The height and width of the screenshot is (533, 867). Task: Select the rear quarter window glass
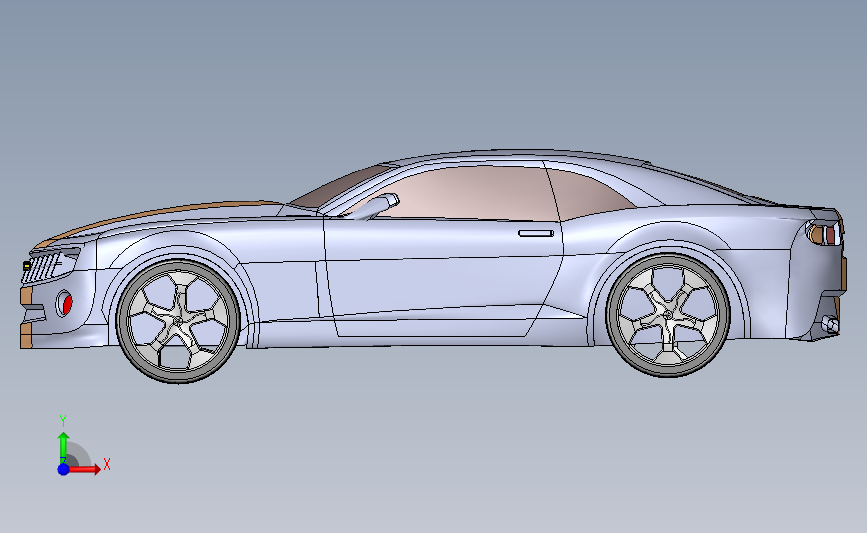(x=592, y=194)
